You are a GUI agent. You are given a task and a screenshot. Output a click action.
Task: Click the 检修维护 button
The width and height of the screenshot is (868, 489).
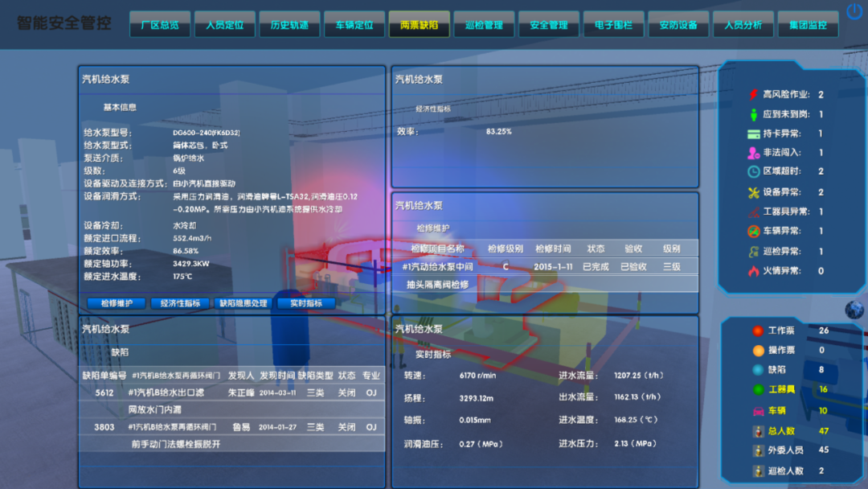116,303
